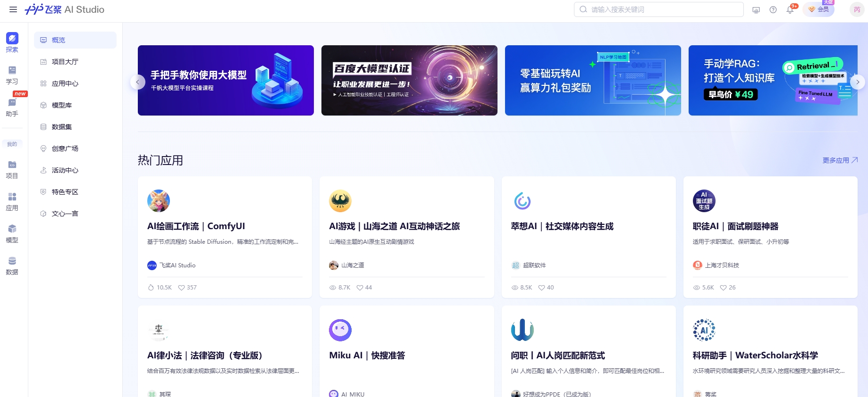Open 百度大模型认证 banner
The image size is (868, 397).
[x=409, y=80]
